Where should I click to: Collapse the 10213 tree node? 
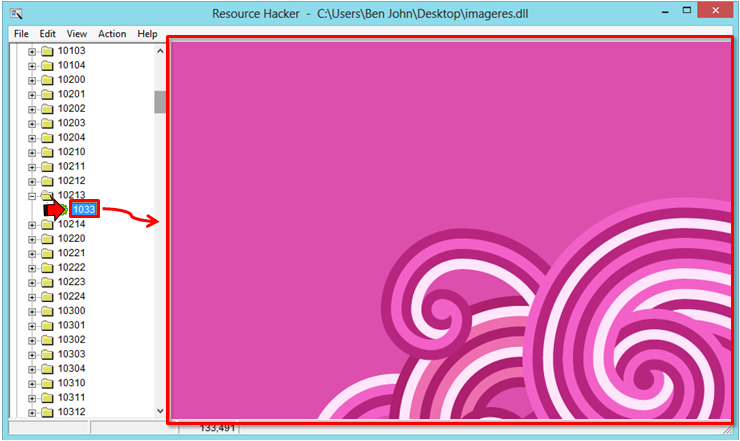(32, 195)
